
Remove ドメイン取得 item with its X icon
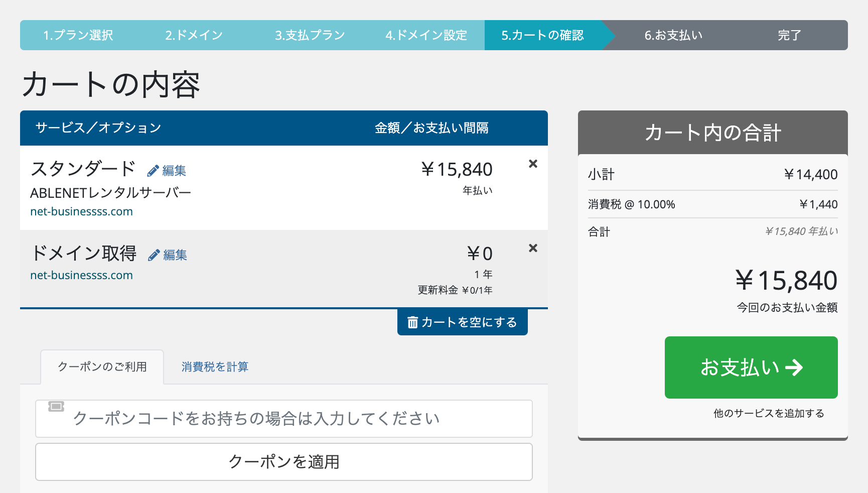[533, 248]
